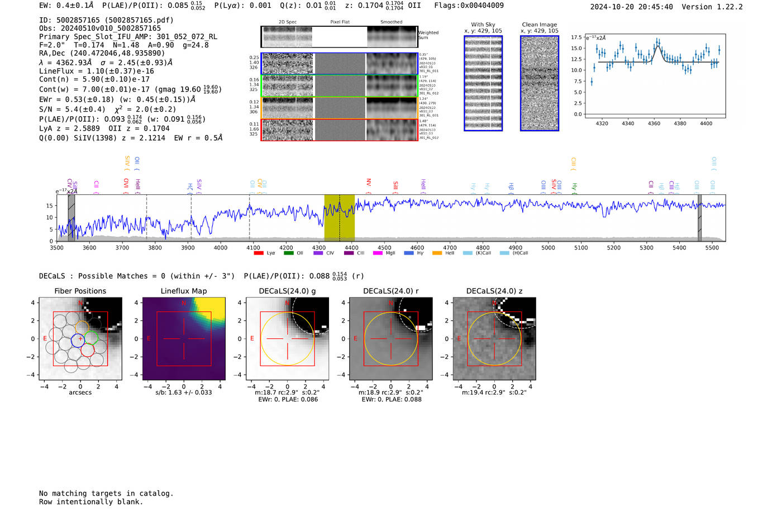Click the DECaLS Possible Matches = 0 heading
The width and height of the screenshot is (782, 532).
click(137, 276)
